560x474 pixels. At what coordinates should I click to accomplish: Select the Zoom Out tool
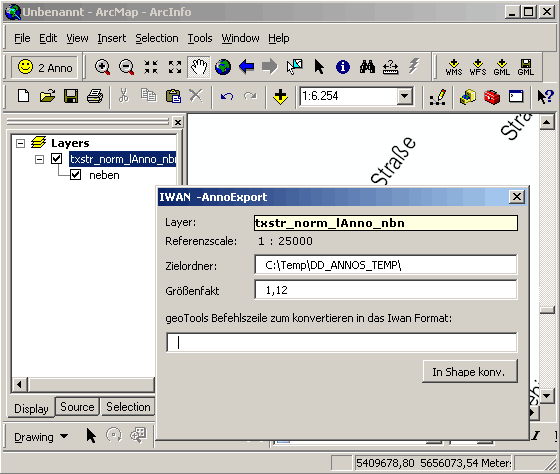click(x=126, y=67)
